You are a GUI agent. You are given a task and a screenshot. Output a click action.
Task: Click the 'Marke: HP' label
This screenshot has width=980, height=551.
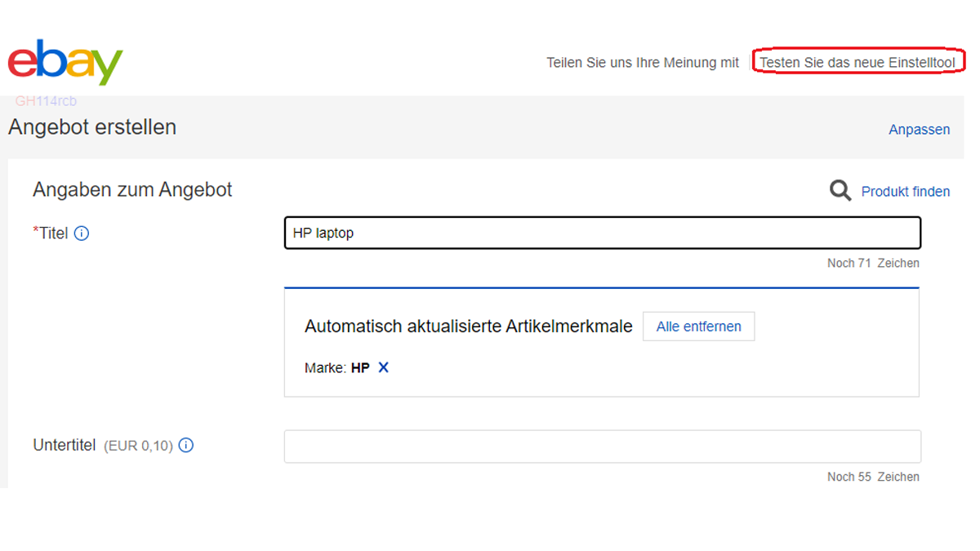[337, 368]
